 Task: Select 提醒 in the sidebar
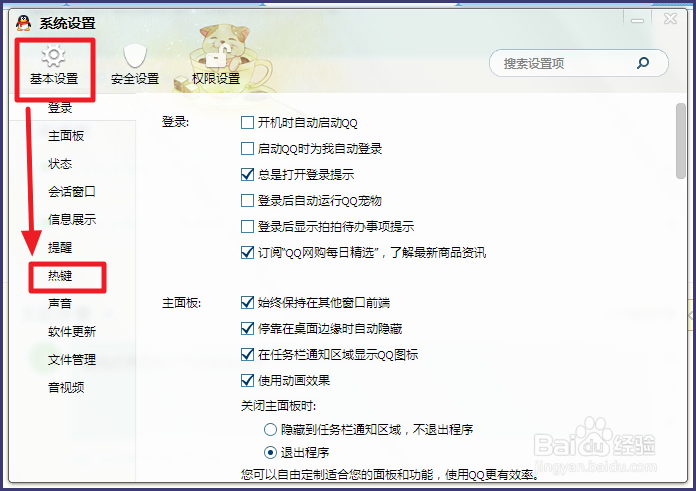(x=60, y=248)
